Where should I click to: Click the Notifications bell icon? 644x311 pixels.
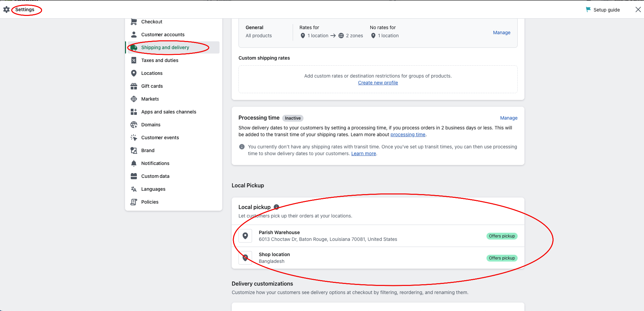tap(134, 163)
